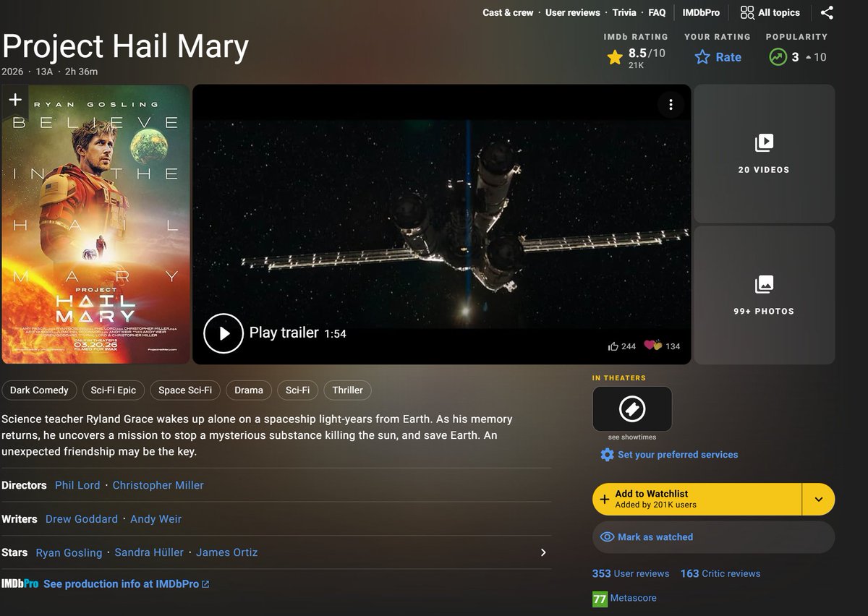Click the showtimes ticket icon
868x616 pixels.
(x=632, y=409)
